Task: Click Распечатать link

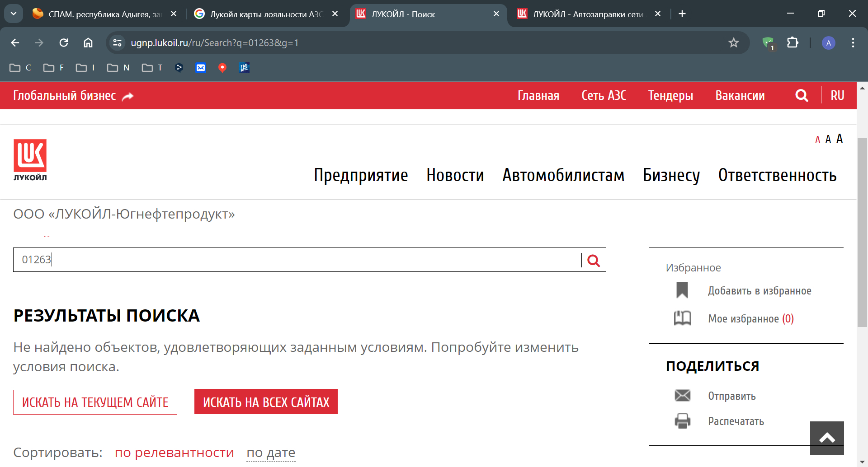Action: click(x=736, y=421)
